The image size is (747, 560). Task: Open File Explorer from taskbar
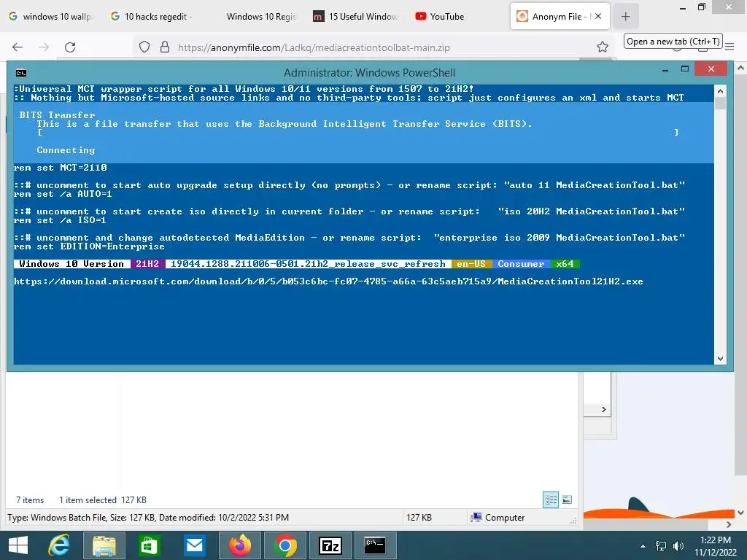point(104,545)
